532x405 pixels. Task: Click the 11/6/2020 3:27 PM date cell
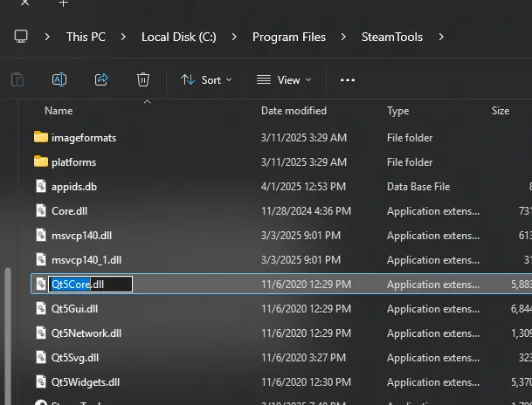coord(303,357)
